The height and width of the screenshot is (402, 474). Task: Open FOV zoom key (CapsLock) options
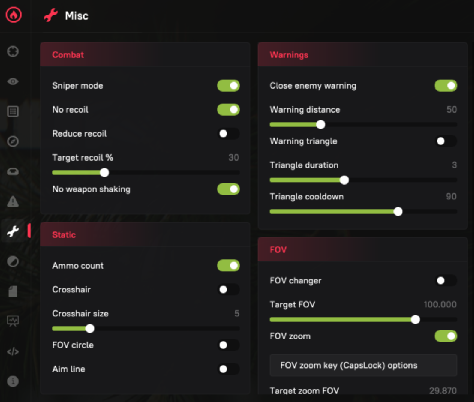(x=363, y=365)
